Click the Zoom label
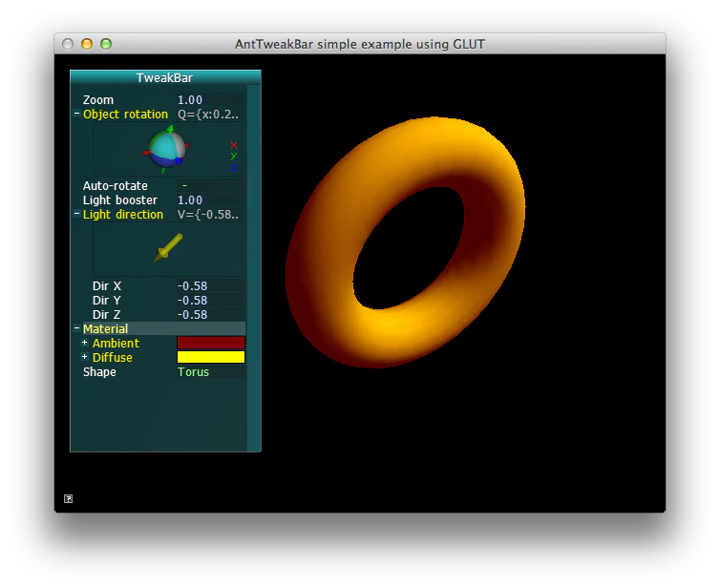The height and width of the screenshot is (588, 720). (x=98, y=99)
